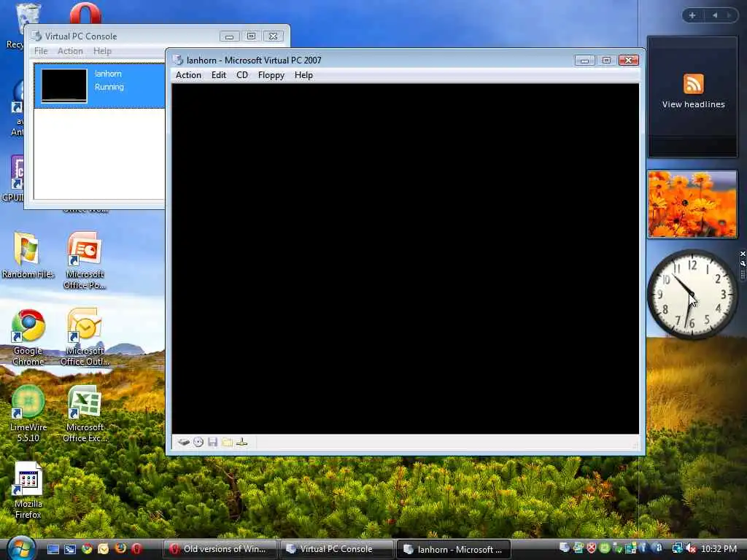
Task: Click the muted volume tray icon
Action: point(691,549)
